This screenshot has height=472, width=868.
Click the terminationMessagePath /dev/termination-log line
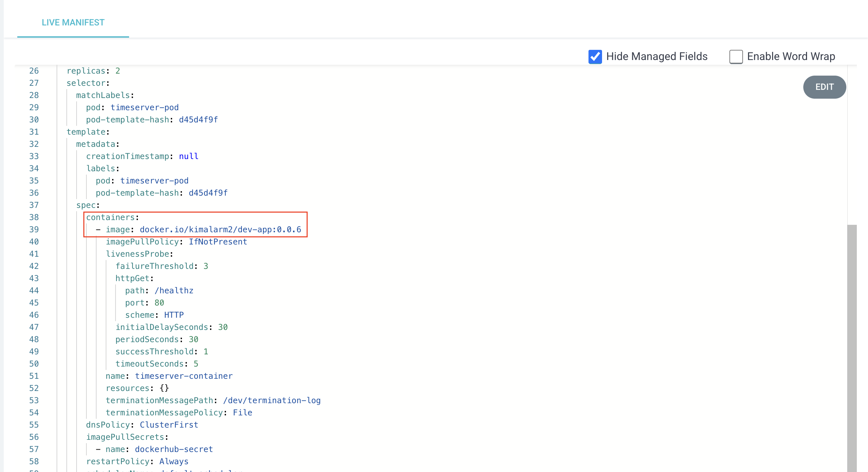pyautogui.click(x=213, y=400)
